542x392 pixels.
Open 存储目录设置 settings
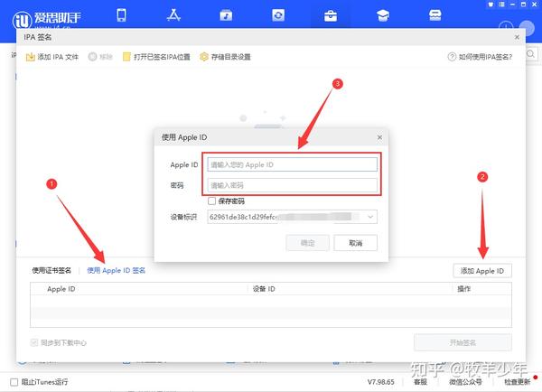225,57
